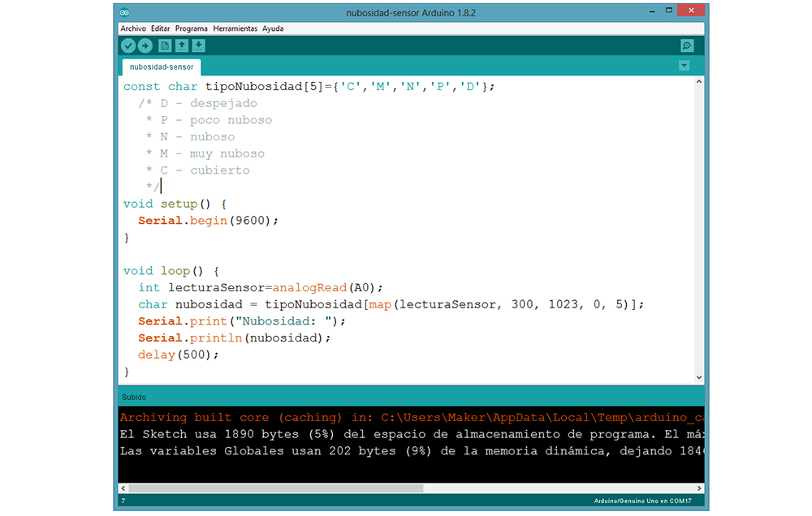Minimize the Arduino IDE window
Image resolution: width=812 pixels, height=516 pixels.
652,11
